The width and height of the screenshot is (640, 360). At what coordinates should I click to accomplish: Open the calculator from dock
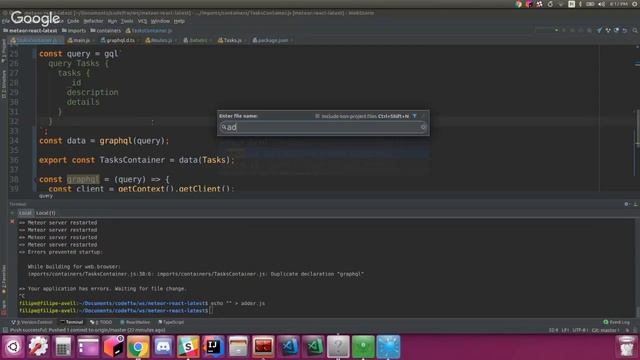(63, 347)
